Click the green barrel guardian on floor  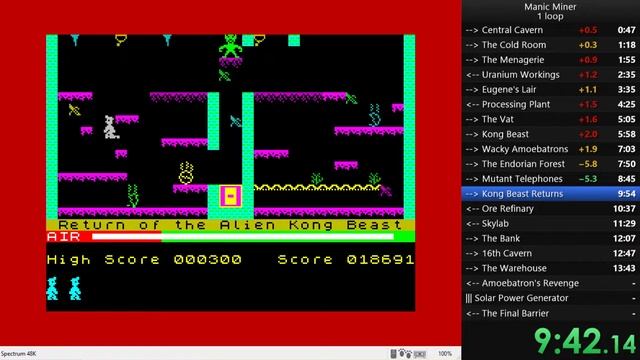pos(133,196)
